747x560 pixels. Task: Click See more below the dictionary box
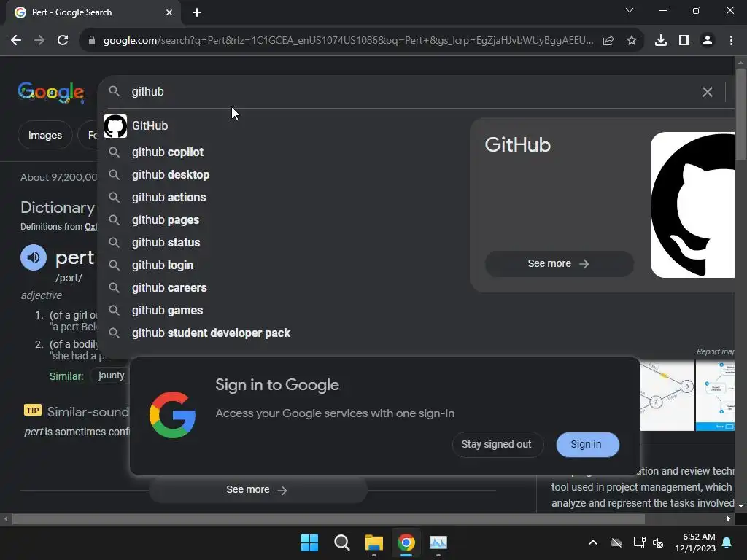coord(258,489)
